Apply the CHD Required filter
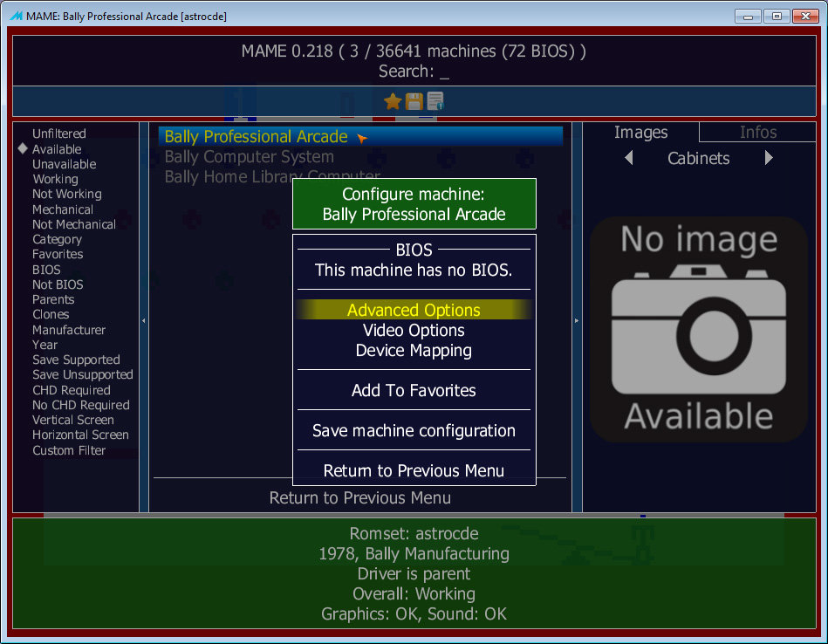This screenshot has width=828, height=644. coord(72,390)
